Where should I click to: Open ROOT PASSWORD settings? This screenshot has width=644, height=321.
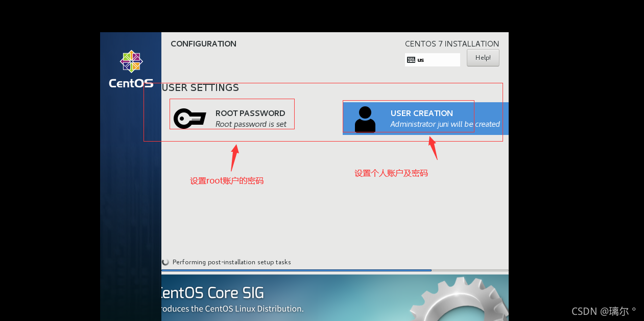232,118
